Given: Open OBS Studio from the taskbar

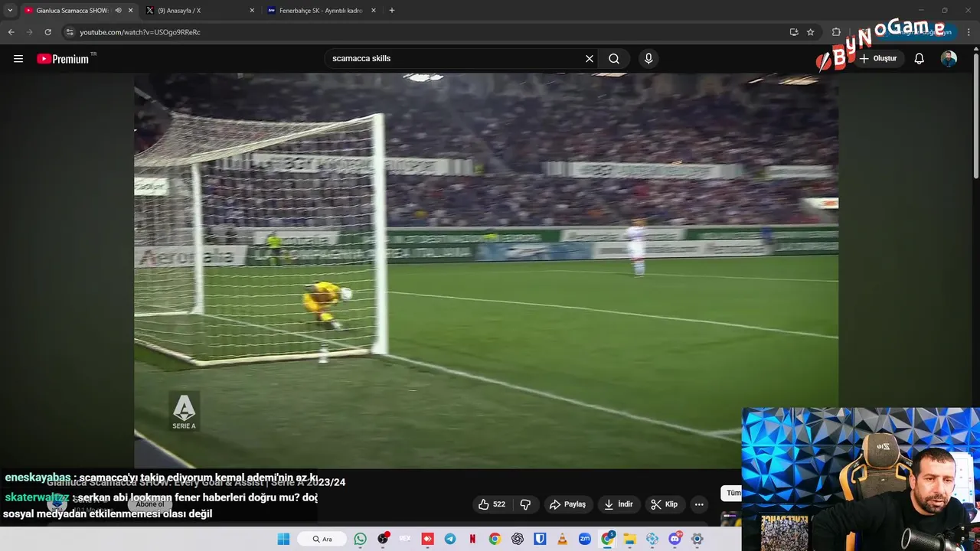Looking at the screenshot, I should tap(383, 539).
